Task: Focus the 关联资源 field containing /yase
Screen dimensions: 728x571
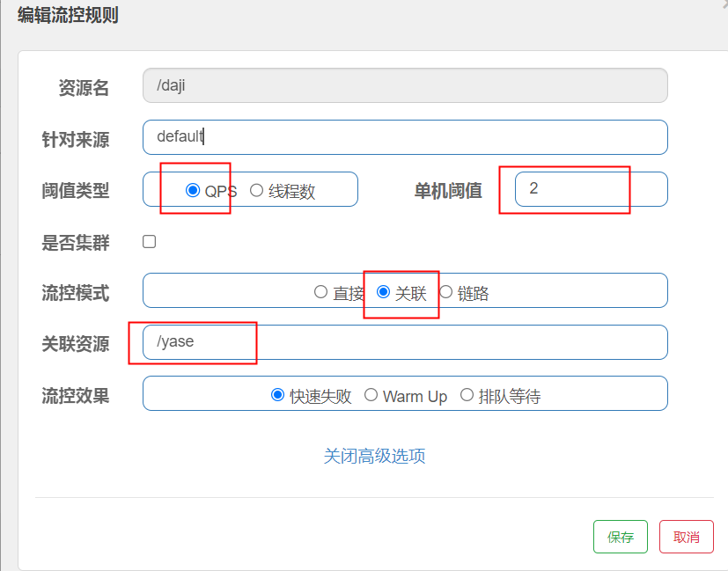Action: click(405, 342)
